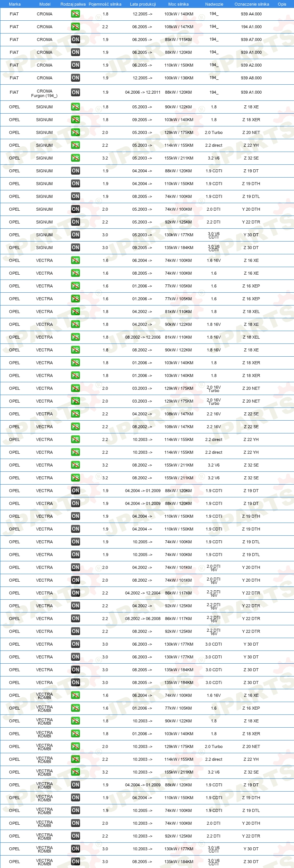Select engine code 939 A8.000
This screenshot has height=868, width=294.
251,78
